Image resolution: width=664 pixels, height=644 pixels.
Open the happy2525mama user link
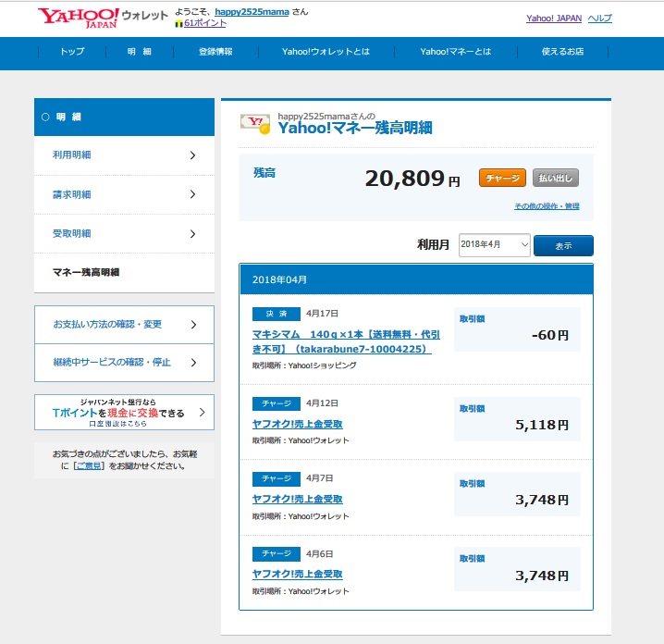click(252, 12)
